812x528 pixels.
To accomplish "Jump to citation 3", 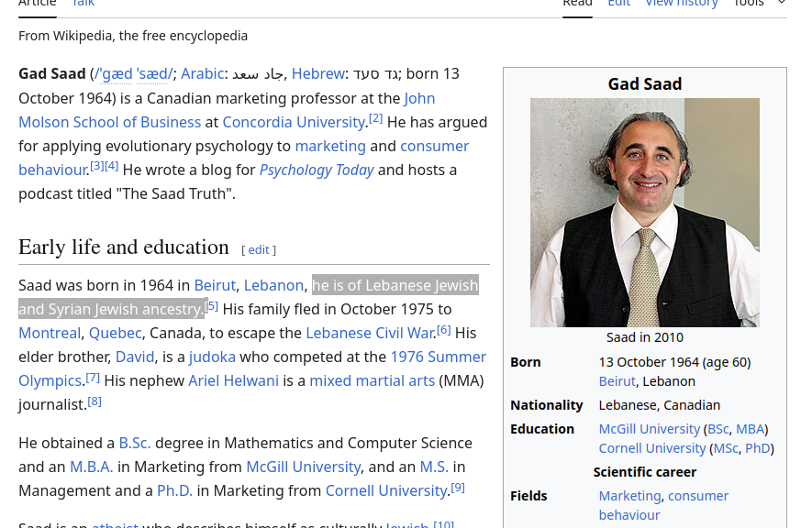I will (97, 166).
